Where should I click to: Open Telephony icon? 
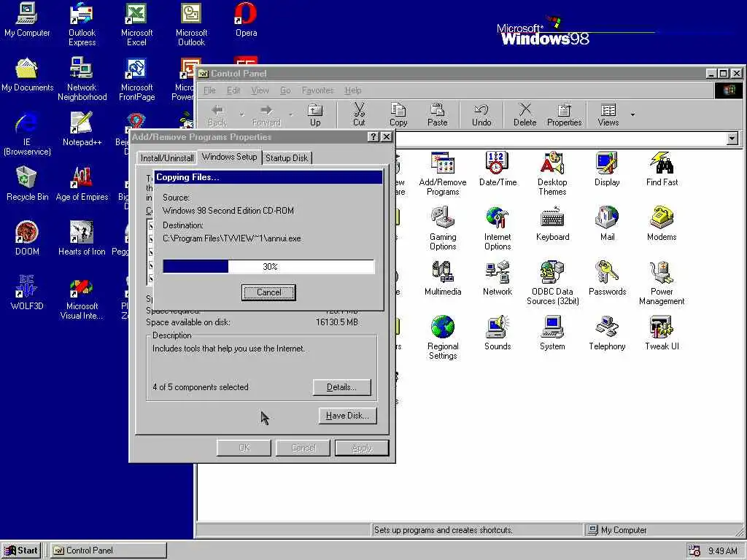click(607, 332)
